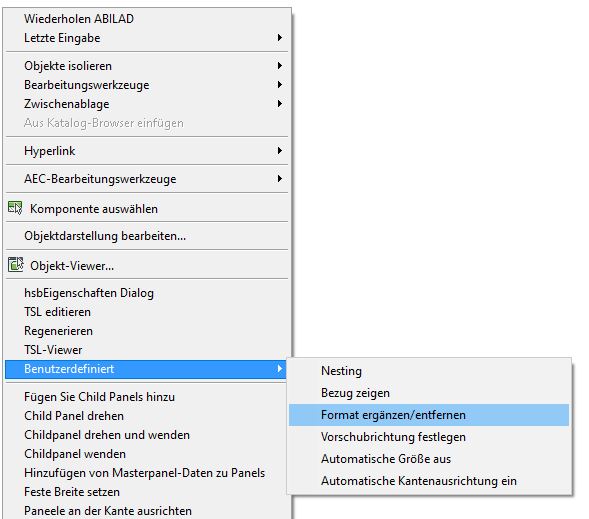Open Objekt-Viewer... entry
The width and height of the screenshot is (589, 519).
146,266
